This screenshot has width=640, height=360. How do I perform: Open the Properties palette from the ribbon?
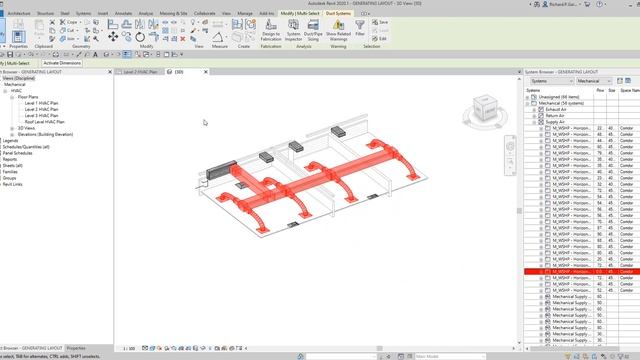[x=18, y=37]
